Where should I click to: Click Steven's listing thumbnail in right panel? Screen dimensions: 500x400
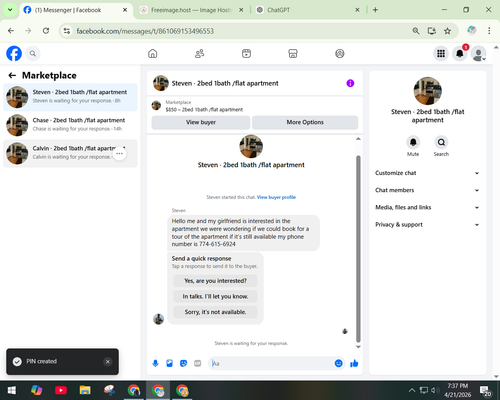click(428, 91)
